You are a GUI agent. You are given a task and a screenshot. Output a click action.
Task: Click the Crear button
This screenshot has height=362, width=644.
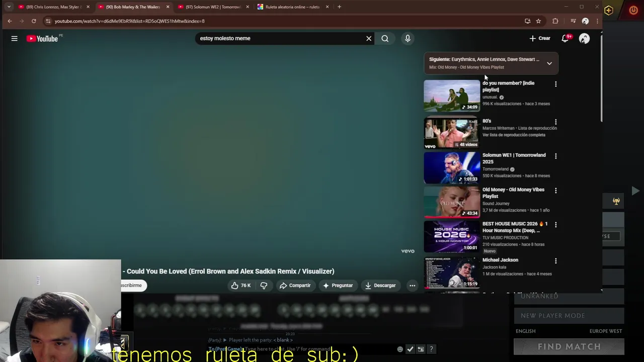pyautogui.click(x=540, y=38)
